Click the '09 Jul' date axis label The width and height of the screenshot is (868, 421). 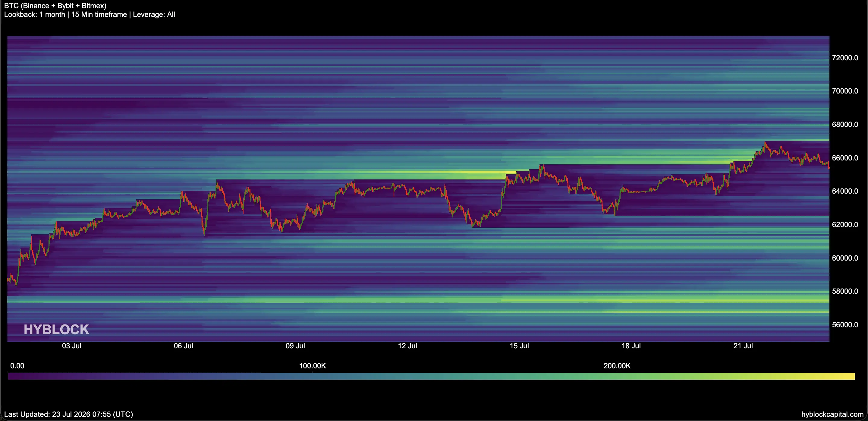(x=295, y=346)
